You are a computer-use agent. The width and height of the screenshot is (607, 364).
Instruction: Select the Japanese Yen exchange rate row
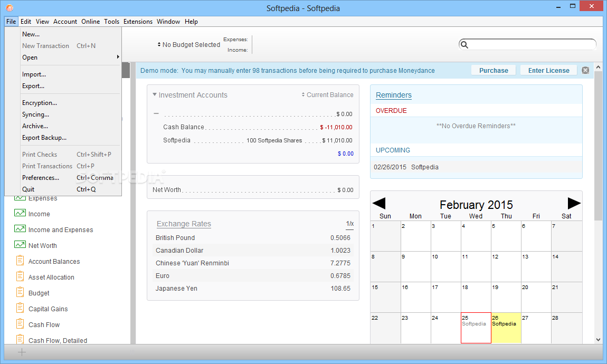point(253,289)
